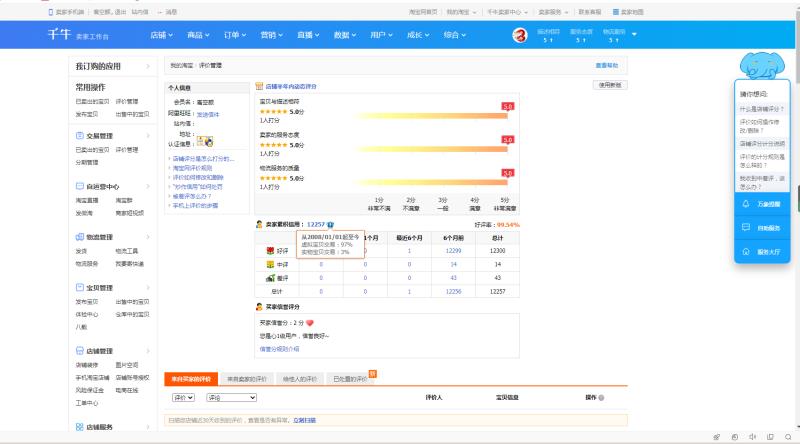Click the info icon beside 12257 credit
This screenshot has height=444, width=800.
[331, 225]
